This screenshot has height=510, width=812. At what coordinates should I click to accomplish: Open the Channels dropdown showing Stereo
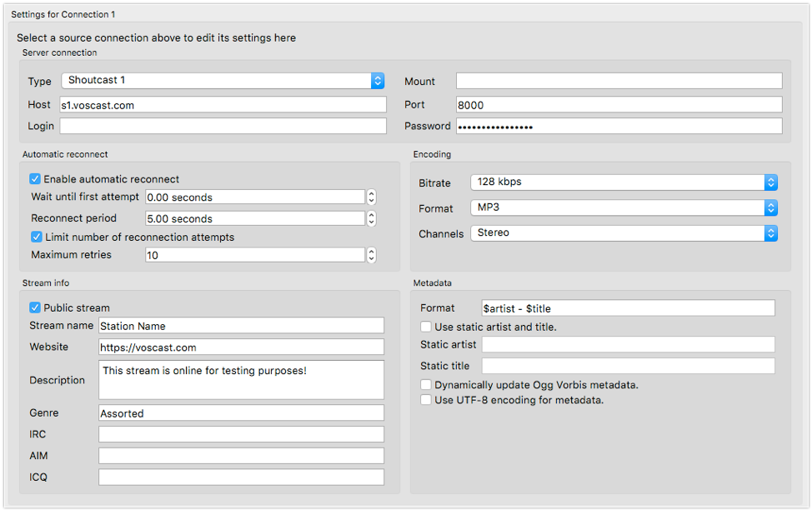(624, 233)
